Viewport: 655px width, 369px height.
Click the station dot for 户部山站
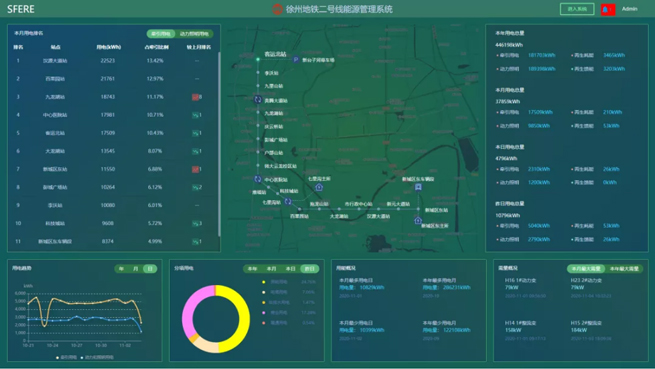pos(258,153)
